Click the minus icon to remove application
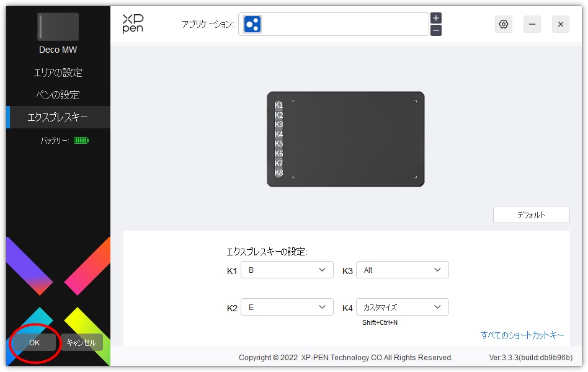Screen dimensions: 588x372 [x=436, y=30]
